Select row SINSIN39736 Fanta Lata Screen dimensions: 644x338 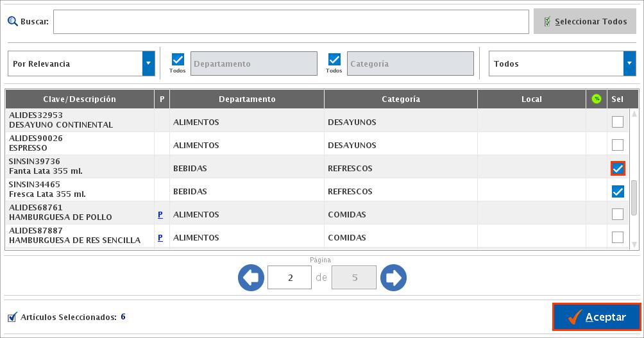click(317, 166)
